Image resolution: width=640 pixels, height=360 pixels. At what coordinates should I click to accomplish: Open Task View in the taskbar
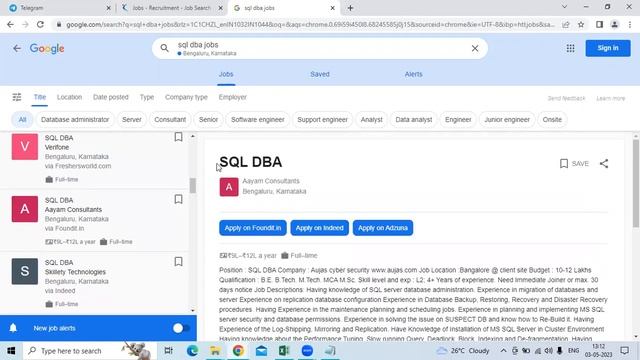[x=168, y=351]
